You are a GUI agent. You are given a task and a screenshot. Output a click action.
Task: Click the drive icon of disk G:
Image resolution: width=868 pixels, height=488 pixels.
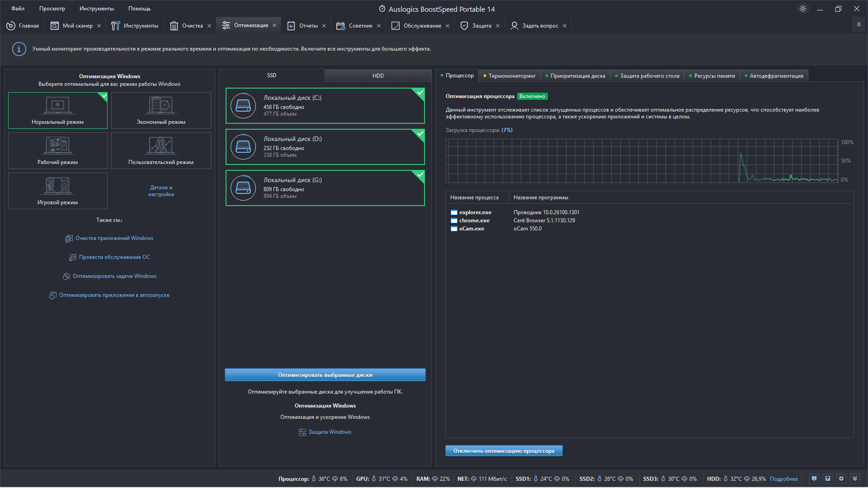[243, 188]
